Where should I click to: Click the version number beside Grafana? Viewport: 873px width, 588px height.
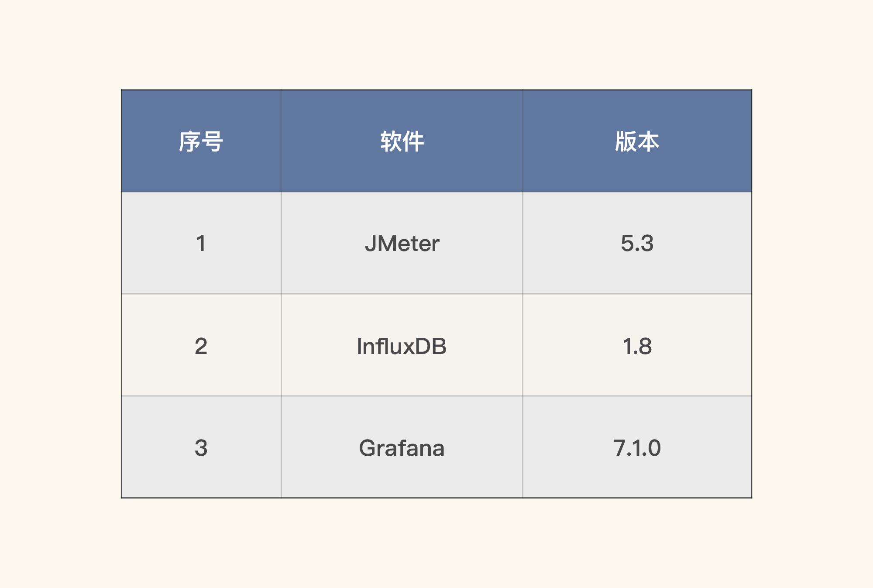pyautogui.click(x=637, y=448)
